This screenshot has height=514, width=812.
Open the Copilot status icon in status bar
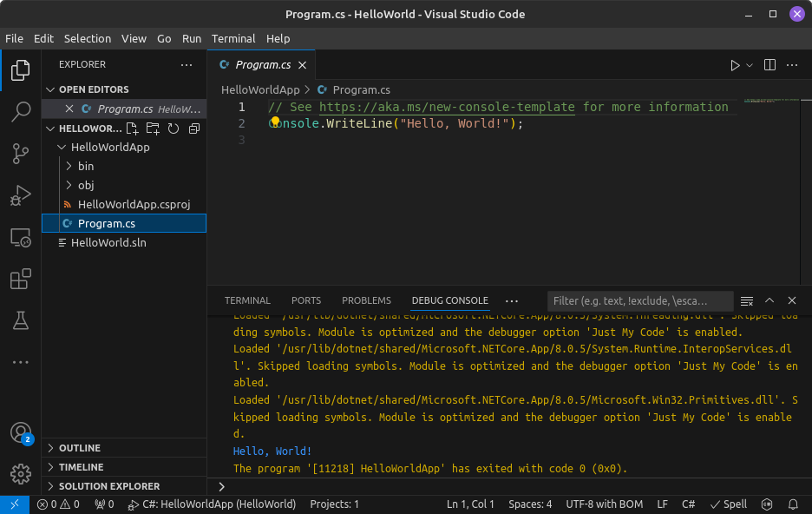tap(767, 504)
